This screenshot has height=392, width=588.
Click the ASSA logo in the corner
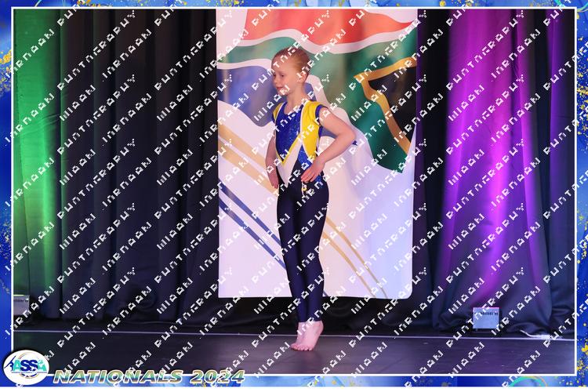click(25, 365)
